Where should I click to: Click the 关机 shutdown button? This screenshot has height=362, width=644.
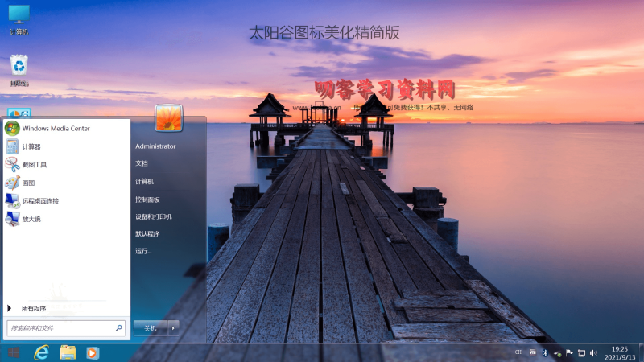pyautogui.click(x=151, y=328)
